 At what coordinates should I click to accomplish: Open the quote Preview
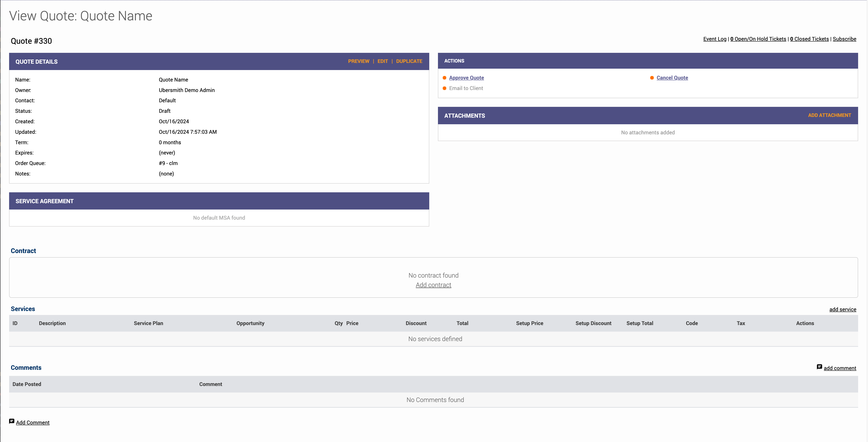(358, 61)
